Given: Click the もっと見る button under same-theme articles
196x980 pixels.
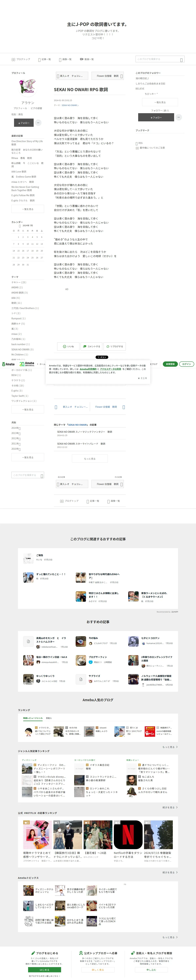Looking at the screenshot, I should click(x=90, y=459).
